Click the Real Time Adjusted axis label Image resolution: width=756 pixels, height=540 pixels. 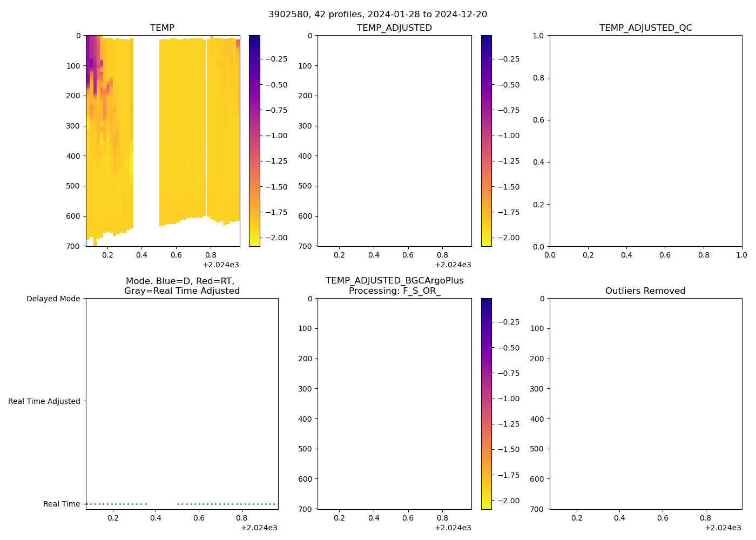tap(44, 402)
